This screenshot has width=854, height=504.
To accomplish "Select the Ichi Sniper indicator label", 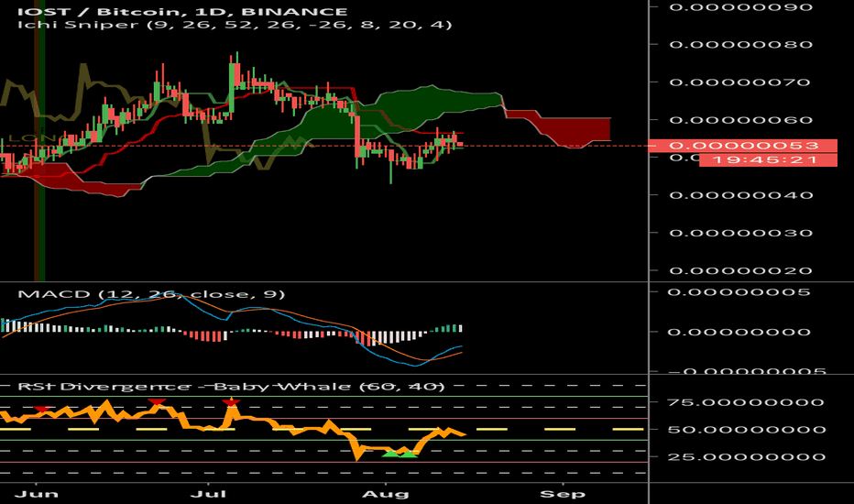I will pyautogui.click(x=235, y=25).
